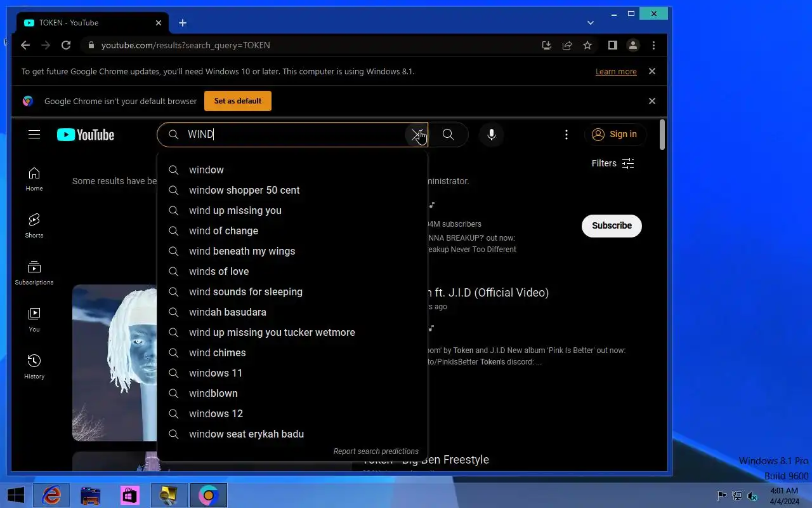Click Set as default button

[238, 101]
